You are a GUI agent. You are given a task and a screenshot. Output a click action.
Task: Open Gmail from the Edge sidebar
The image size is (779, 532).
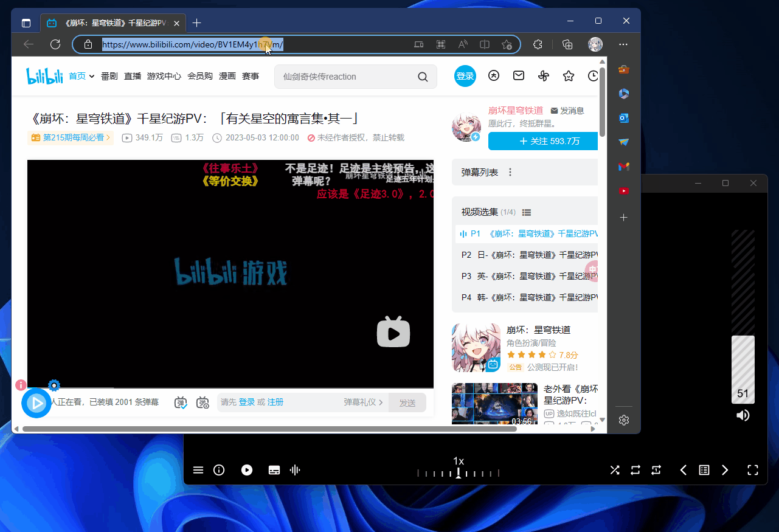coord(623,167)
